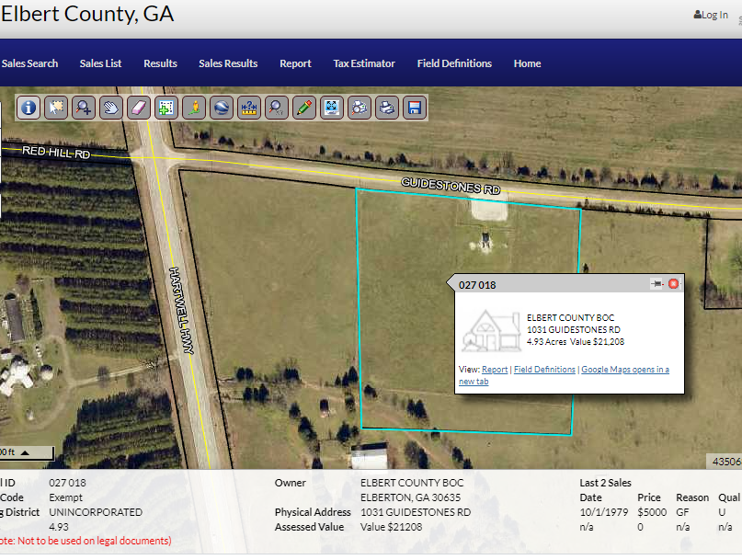This screenshot has width=742, height=560.
Task: Click the house thumbnail in parcel popup
Action: 490,331
